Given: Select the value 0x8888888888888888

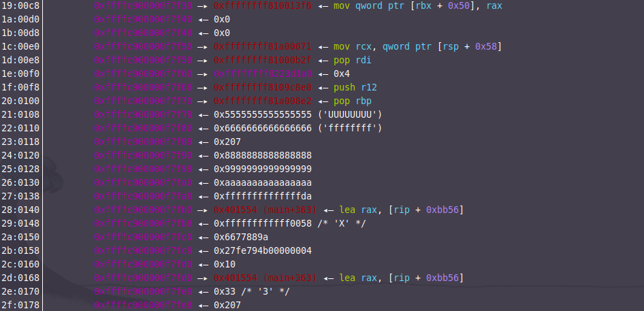Looking at the screenshot, I should tap(263, 155).
